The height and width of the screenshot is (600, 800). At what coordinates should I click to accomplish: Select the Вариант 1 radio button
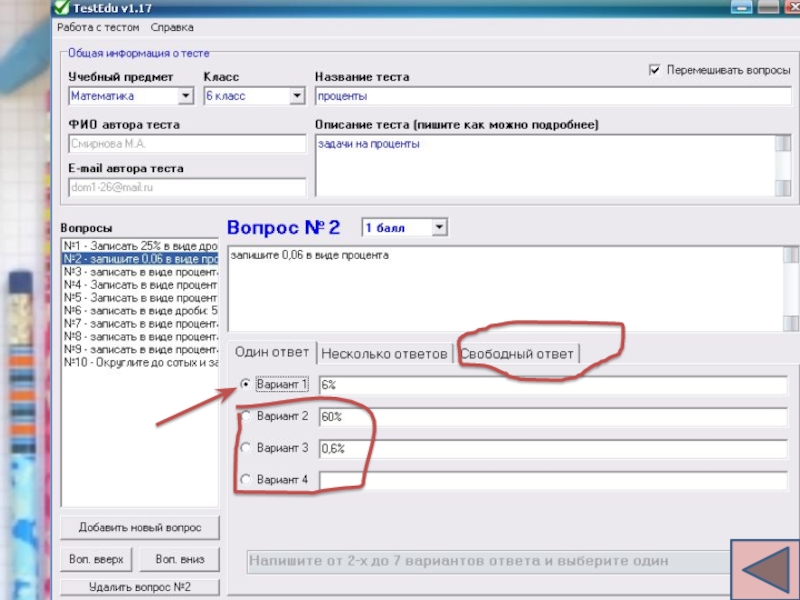tap(246, 384)
